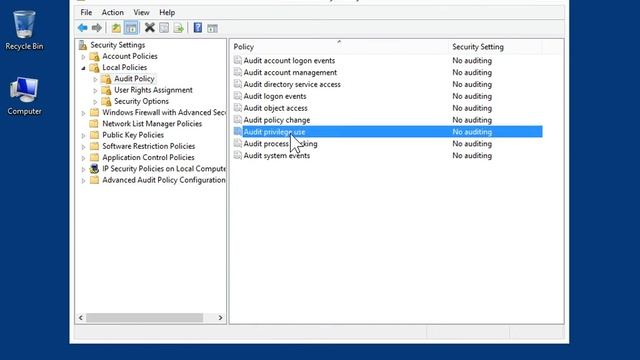Click the Security Settings root icon
The height and width of the screenshot is (360, 640).
[83, 45]
